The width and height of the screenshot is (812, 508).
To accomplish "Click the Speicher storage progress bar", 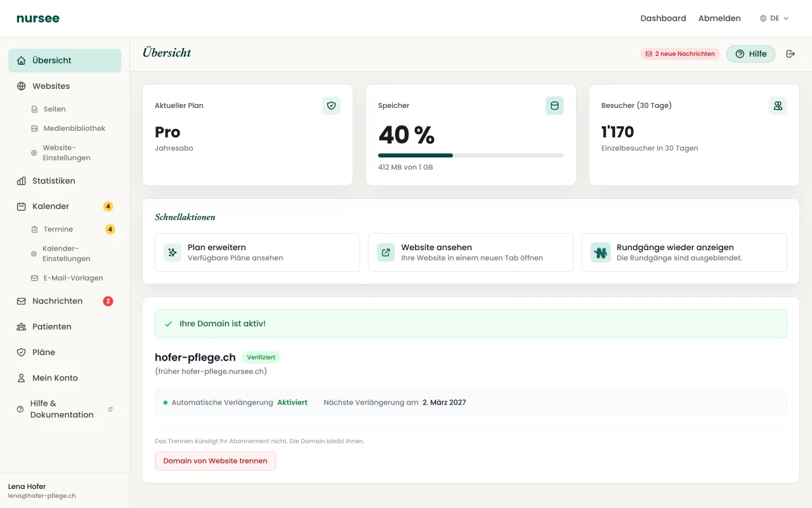I will pos(471,155).
